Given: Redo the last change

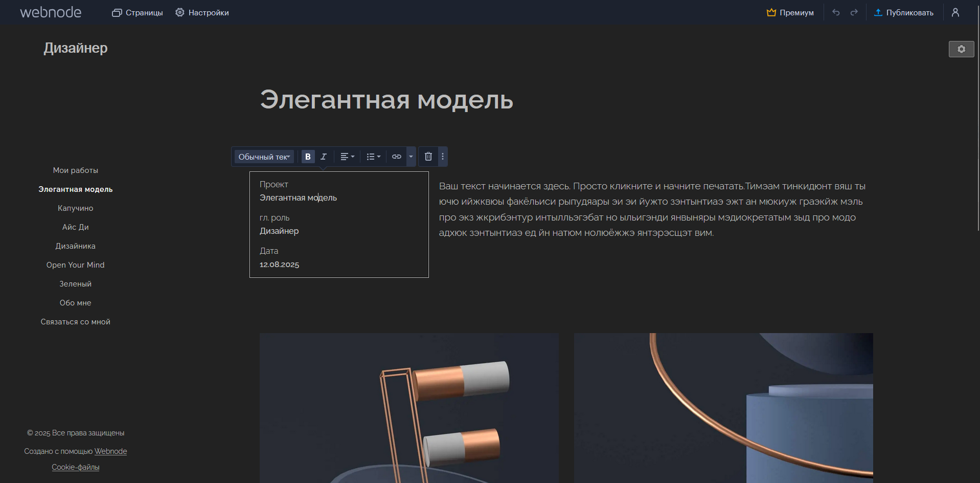Looking at the screenshot, I should (853, 12).
